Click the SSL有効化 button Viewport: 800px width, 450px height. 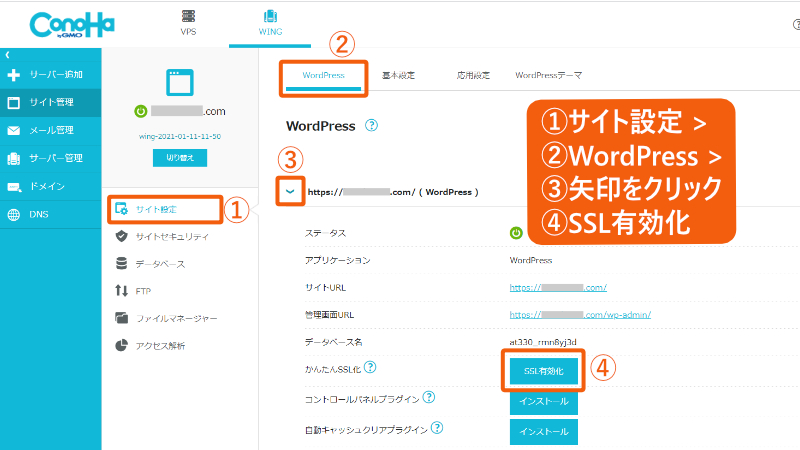[544, 371]
